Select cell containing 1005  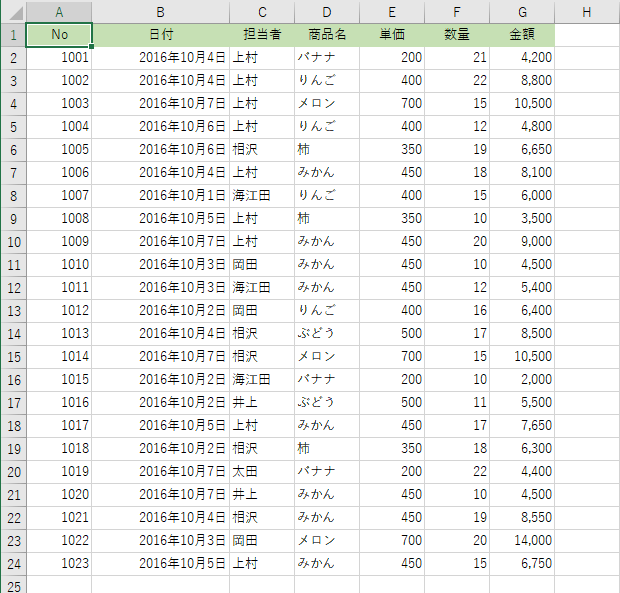(x=59, y=150)
